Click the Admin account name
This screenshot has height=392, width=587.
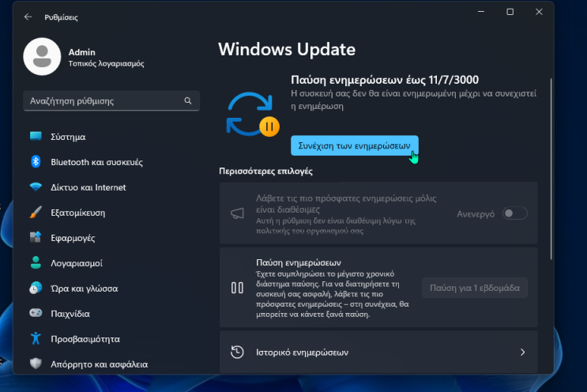click(81, 52)
